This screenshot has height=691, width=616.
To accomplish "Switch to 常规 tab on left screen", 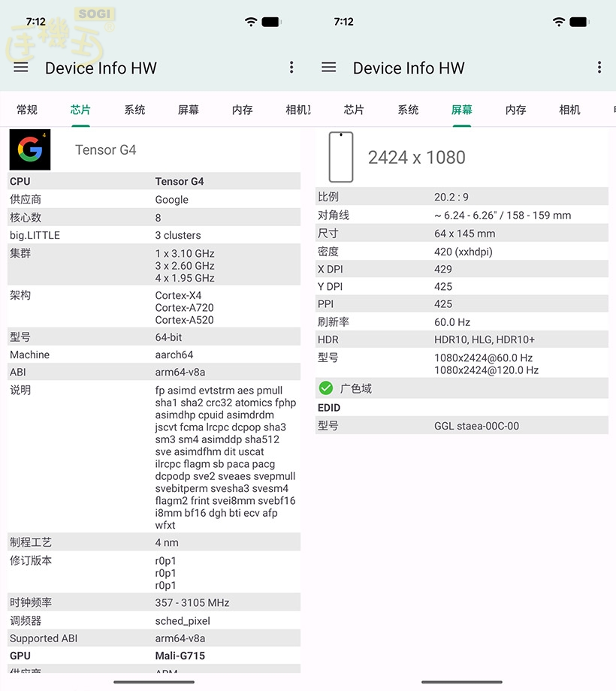I will [x=27, y=110].
